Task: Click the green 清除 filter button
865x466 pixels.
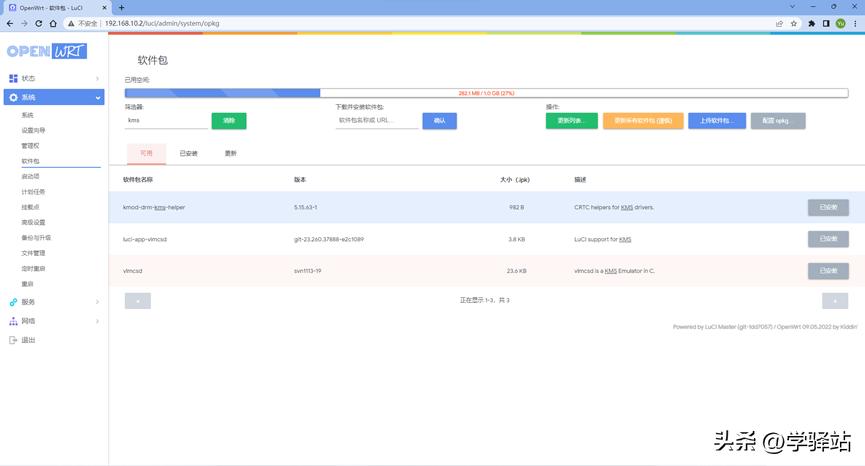Action: click(x=229, y=121)
